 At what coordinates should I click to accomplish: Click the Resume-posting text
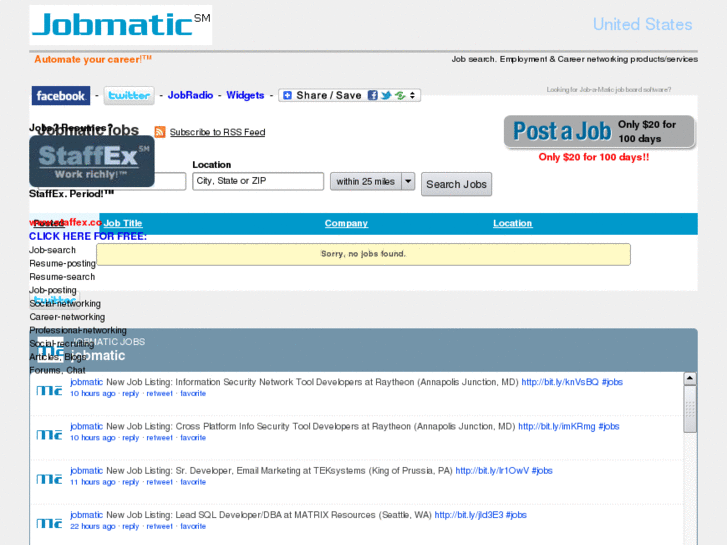(x=63, y=263)
